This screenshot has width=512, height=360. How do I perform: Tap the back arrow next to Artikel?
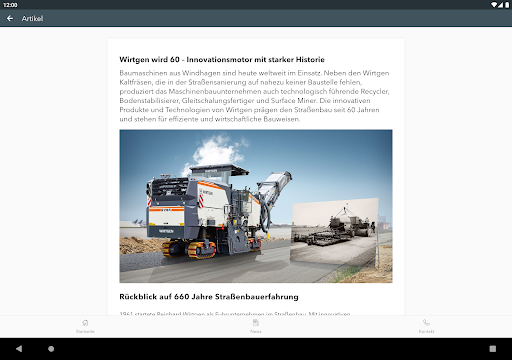point(10,18)
